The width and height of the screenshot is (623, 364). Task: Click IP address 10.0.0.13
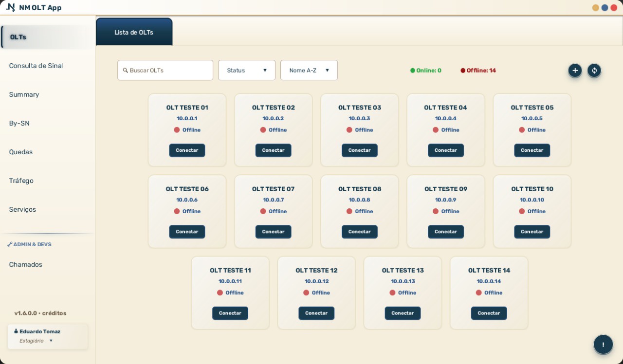(x=403, y=281)
